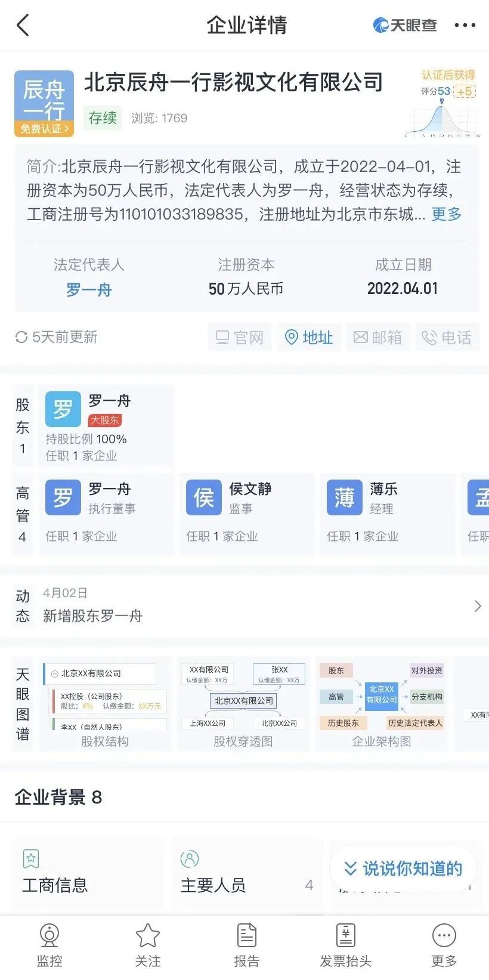489x980 pixels.
Task: Expand 说说你知道的 floating button
Action: (403, 868)
